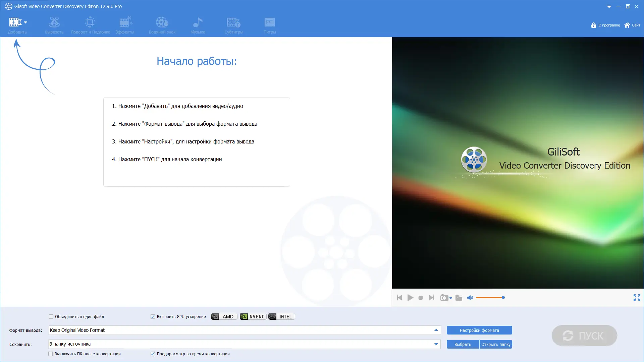The width and height of the screenshot is (644, 362).
Task: Expand the snapshot camera dropdown arrow
Action: (450, 298)
